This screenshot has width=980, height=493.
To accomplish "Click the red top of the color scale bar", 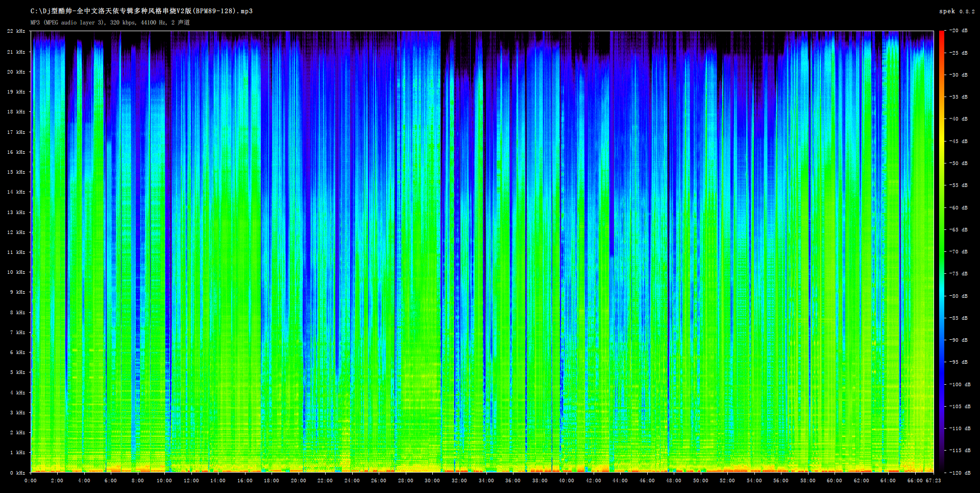I will (x=941, y=36).
